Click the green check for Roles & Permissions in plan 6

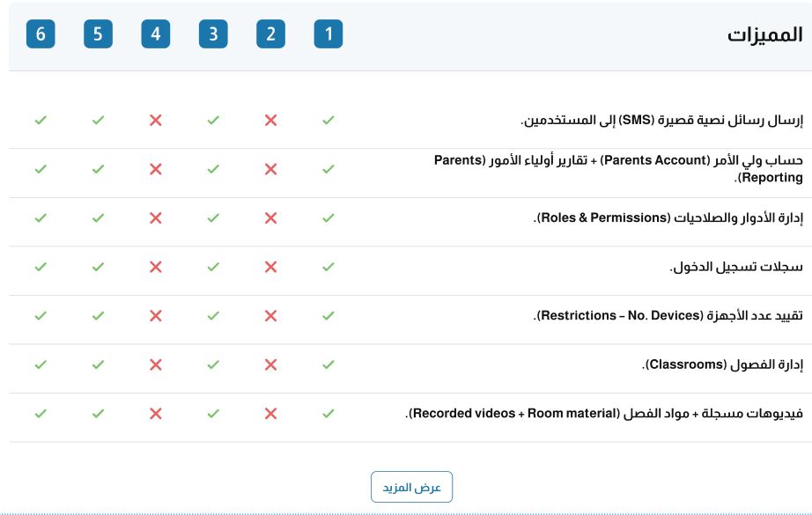[41, 218]
